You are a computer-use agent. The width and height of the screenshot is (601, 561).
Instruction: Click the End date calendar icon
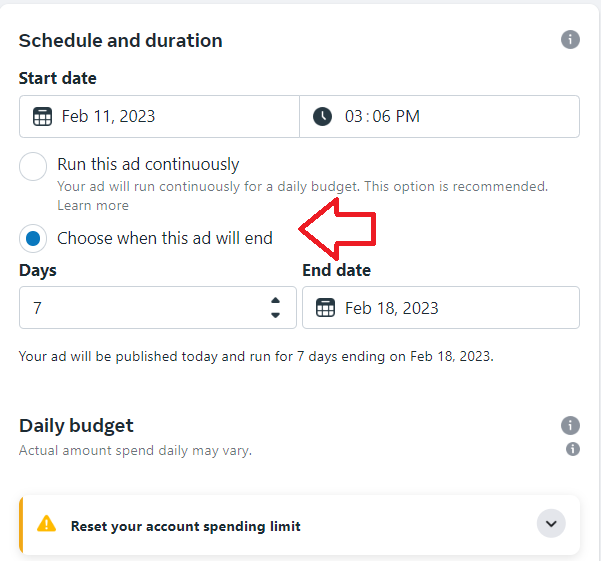click(325, 308)
